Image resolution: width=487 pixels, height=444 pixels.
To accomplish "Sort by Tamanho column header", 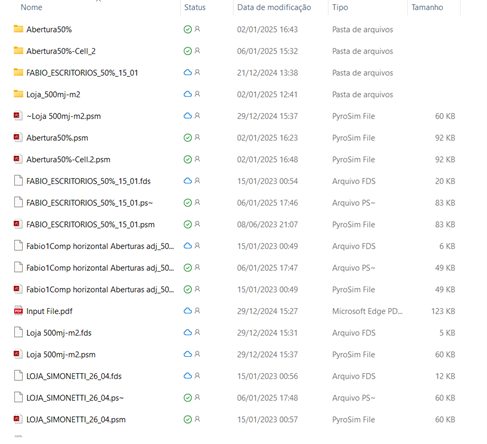I will 427,7.
